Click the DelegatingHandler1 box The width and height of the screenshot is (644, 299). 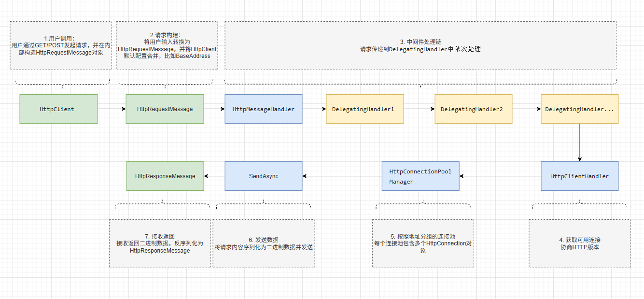click(364, 109)
